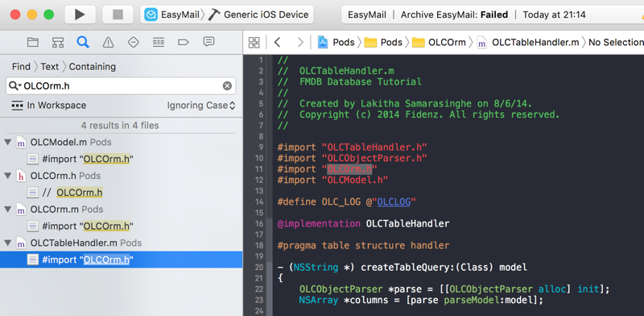Click line 16 gutter number
Screen dimensions: 644x316
(x=258, y=224)
